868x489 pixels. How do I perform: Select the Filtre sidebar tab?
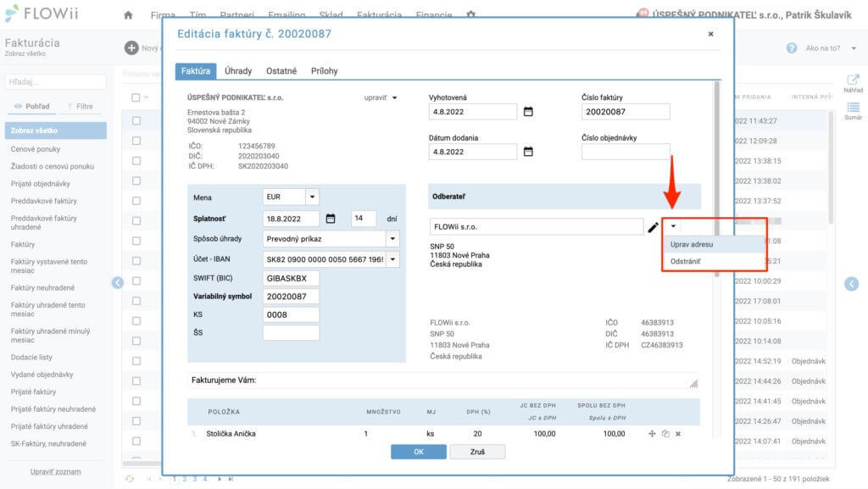click(81, 106)
